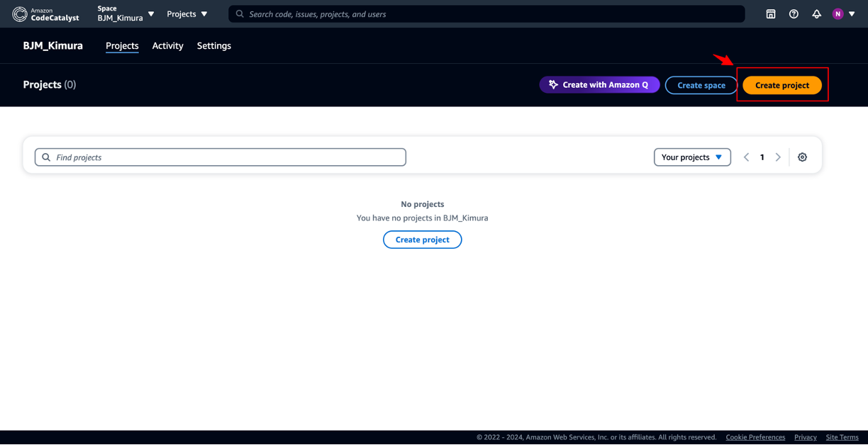The image size is (868, 445).
Task: Click the Find projects search field
Action: pyautogui.click(x=220, y=157)
